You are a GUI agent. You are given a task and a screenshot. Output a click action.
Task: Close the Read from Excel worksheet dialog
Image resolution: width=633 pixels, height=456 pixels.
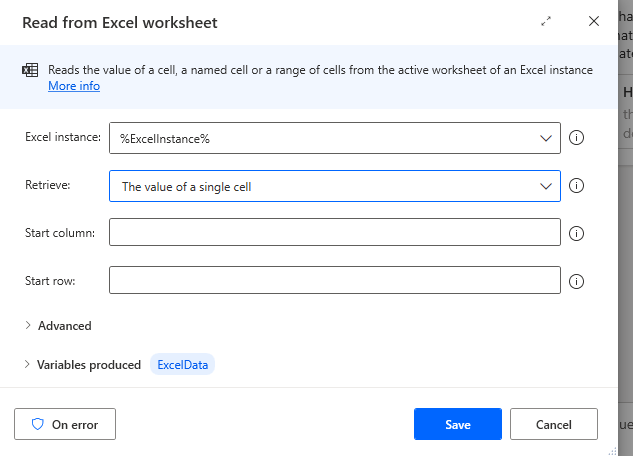[594, 21]
